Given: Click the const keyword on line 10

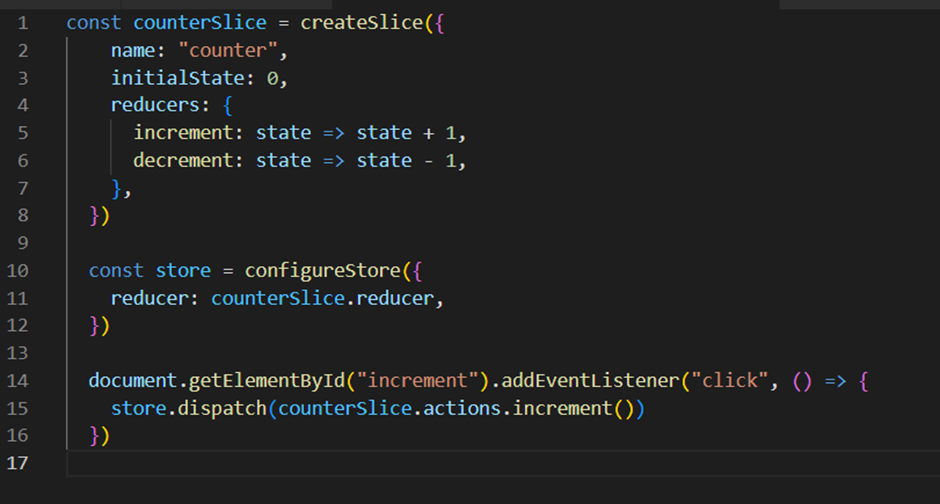Looking at the screenshot, I should pos(116,271).
